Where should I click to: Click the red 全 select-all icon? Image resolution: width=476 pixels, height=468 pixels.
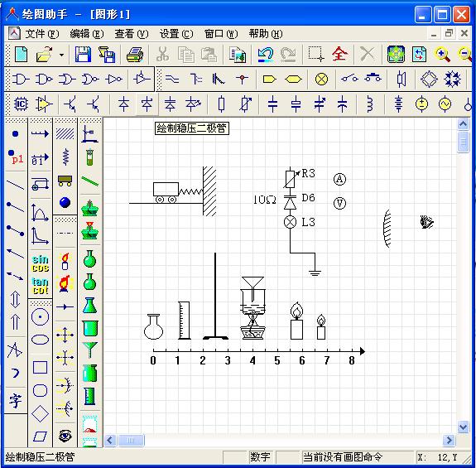coord(339,55)
